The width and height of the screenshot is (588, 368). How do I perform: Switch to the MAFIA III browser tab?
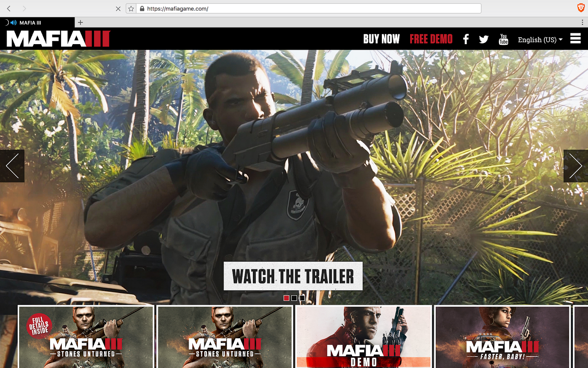(x=37, y=22)
